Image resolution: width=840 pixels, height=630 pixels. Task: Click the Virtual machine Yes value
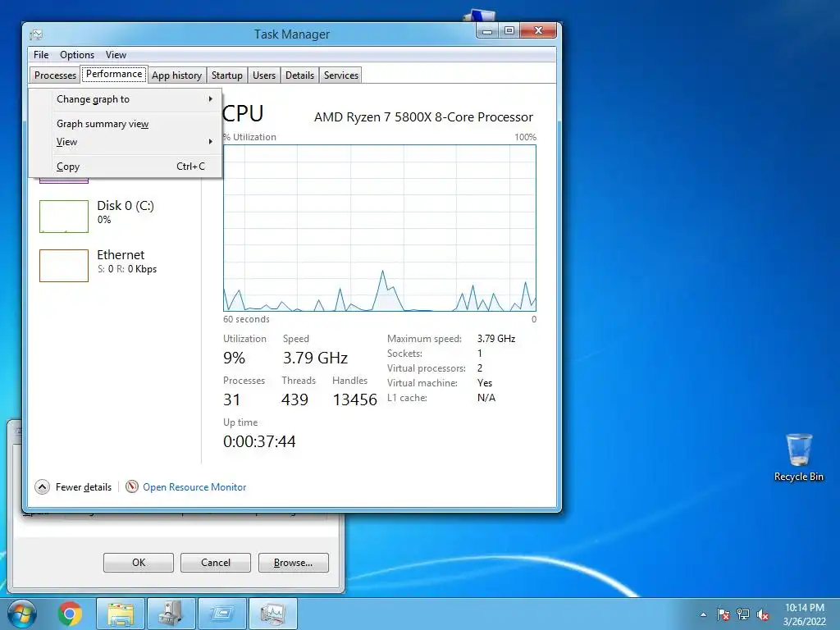coord(485,383)
